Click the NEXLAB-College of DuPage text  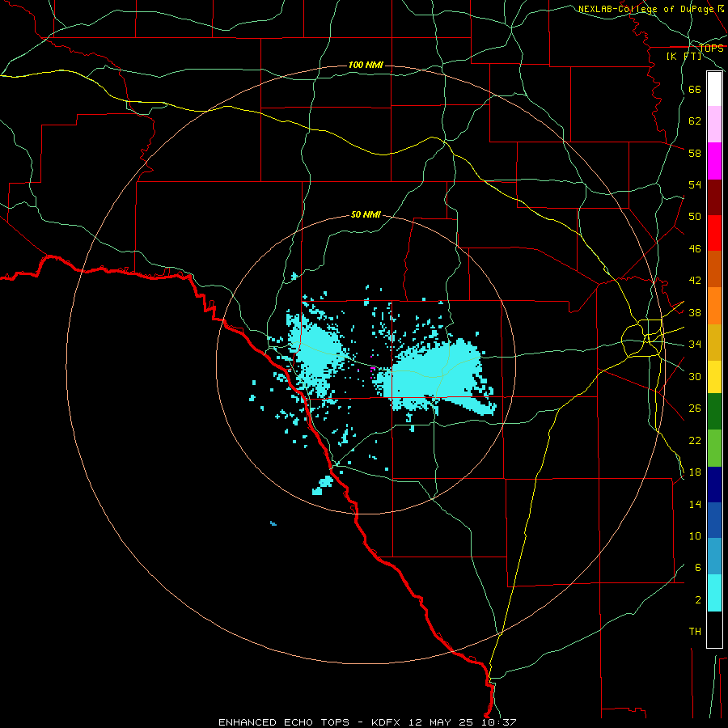[x=647, y=9]
